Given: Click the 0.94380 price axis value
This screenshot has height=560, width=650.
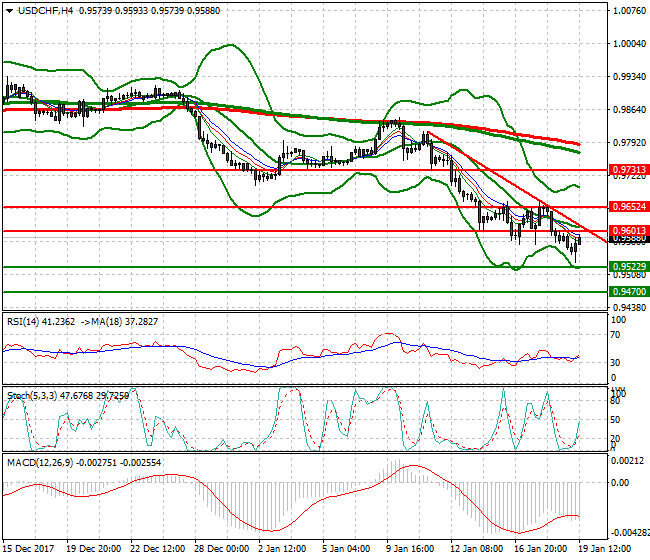Looking at the screenshot, I should tap(629, 307).
